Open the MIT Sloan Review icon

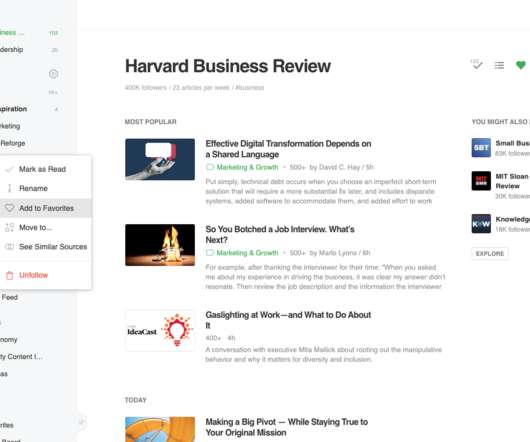pyautogui.click(x=481, y=181)
